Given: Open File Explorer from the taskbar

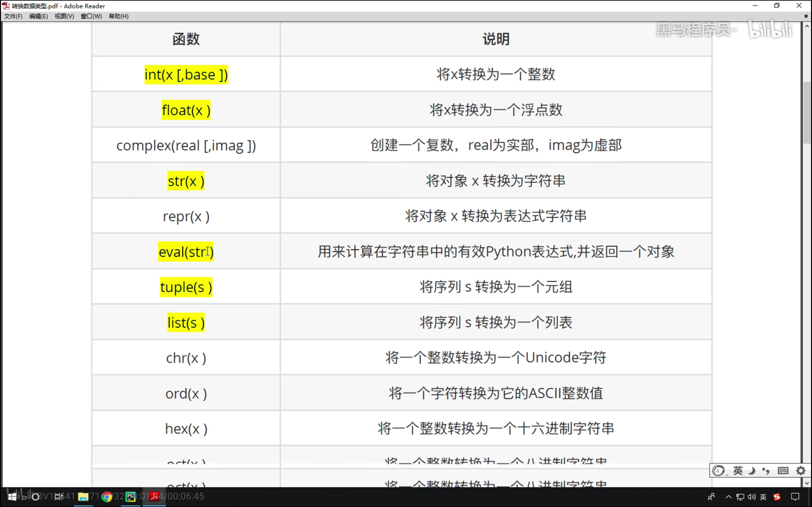Looking at the screenshot, I should (83, 497).
